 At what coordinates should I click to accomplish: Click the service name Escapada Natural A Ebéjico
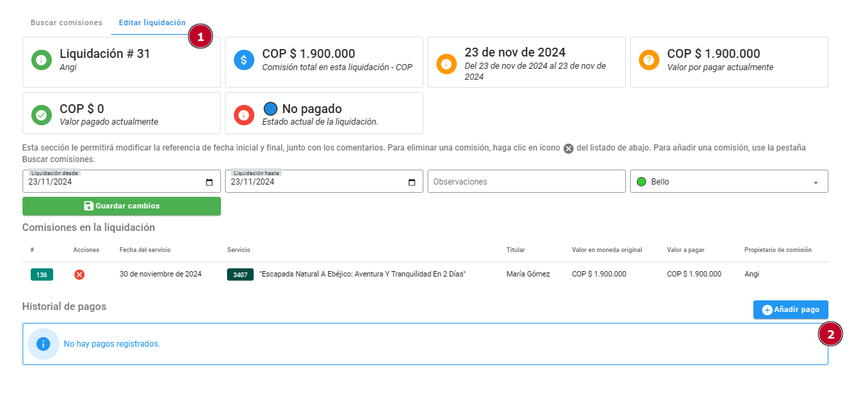[362, 274]
